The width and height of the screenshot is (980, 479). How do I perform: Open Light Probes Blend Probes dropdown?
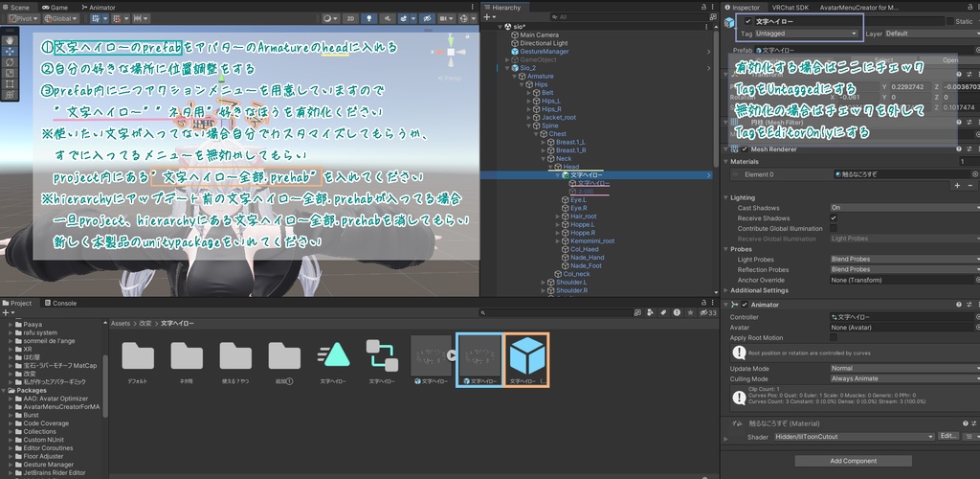904,259
